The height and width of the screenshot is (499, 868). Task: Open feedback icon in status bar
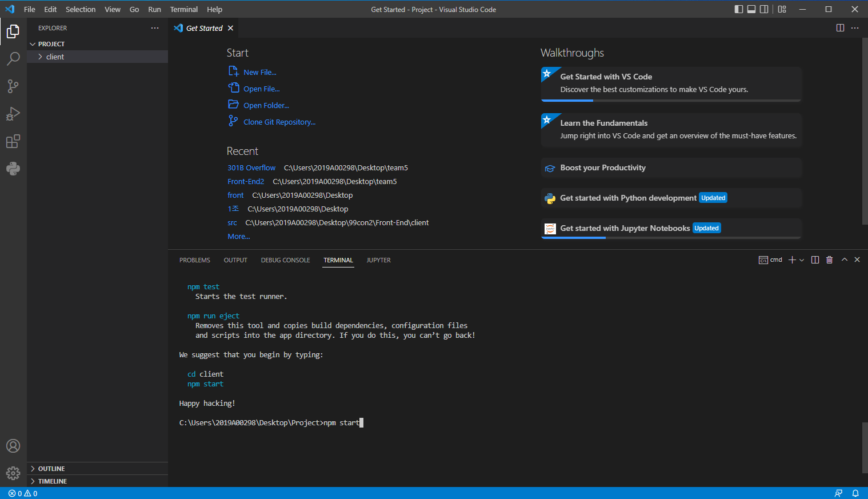tap(838, 493)
